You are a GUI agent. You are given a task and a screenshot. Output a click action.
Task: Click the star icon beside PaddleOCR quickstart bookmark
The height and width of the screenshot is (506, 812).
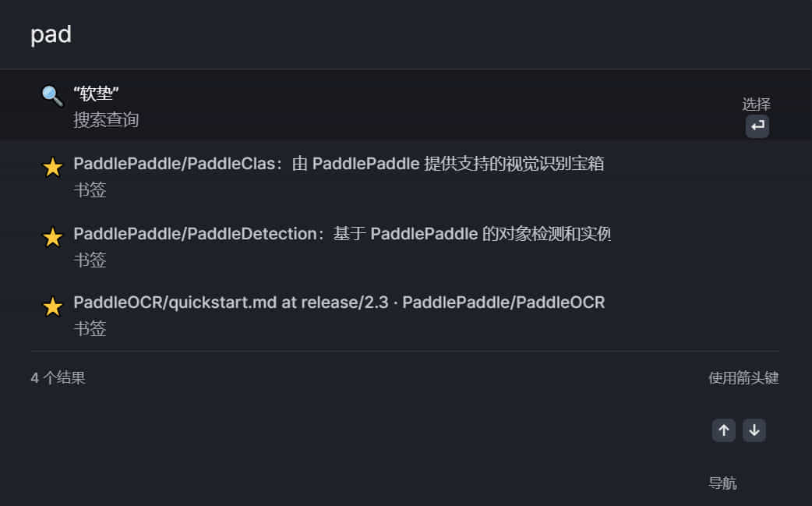(52, 306)
